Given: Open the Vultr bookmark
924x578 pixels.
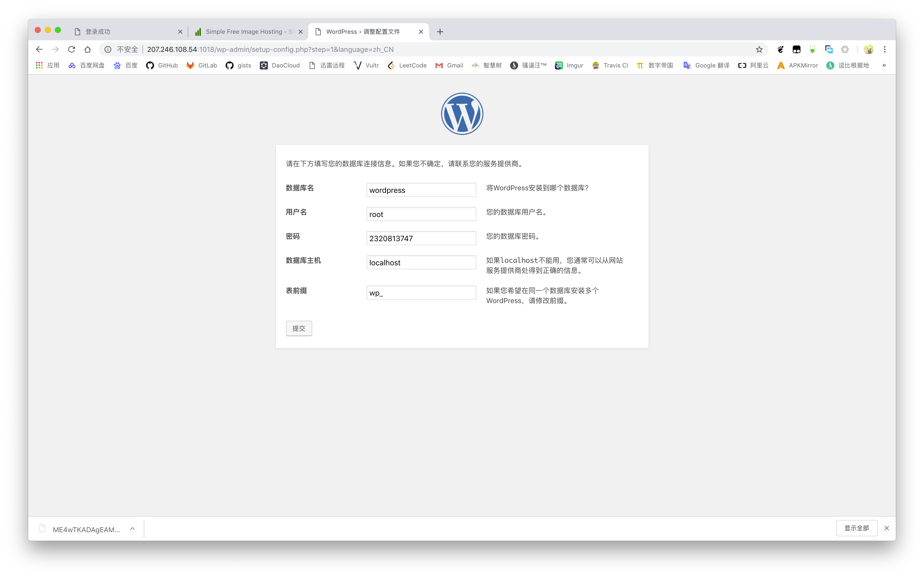Looking at the screenshot, I should coord(366,65).
